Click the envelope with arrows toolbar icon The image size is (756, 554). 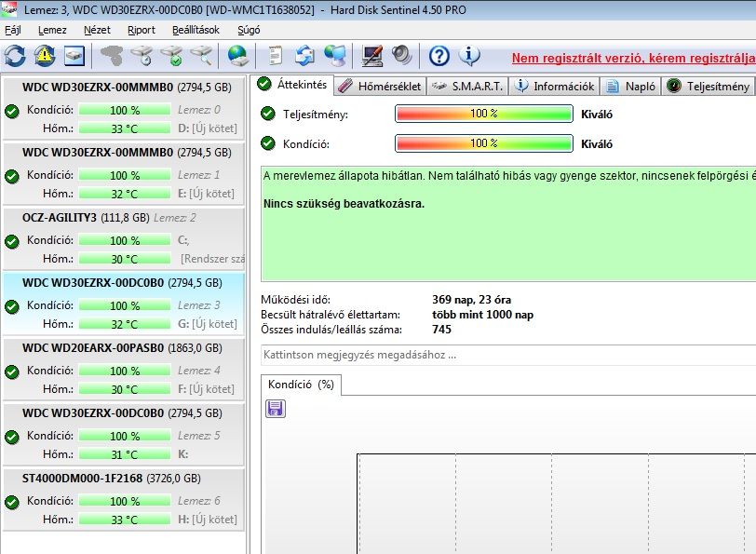click(304, 56)
